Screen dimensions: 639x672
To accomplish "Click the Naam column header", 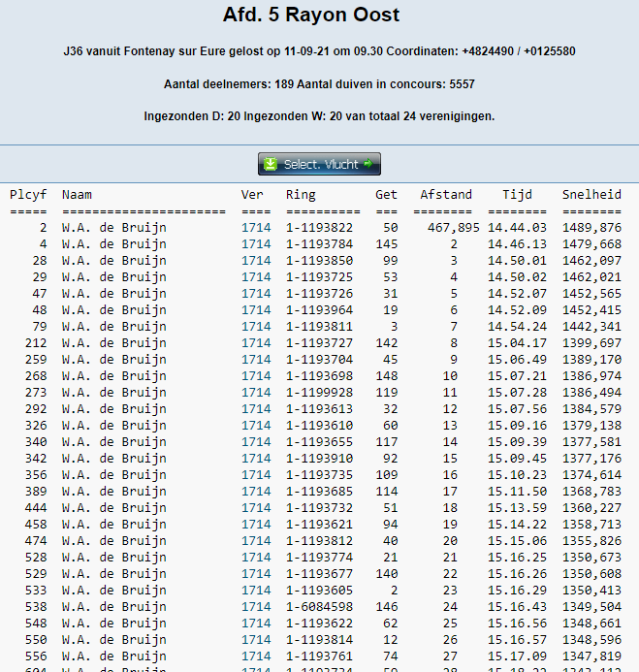I will pyautogui.click(x=77, y=195).
